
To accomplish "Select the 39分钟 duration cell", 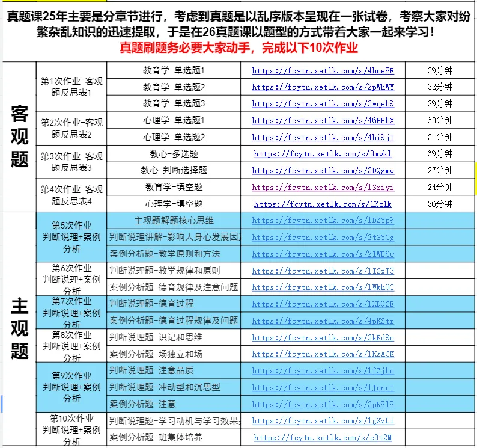I will [x=440, y=70].
